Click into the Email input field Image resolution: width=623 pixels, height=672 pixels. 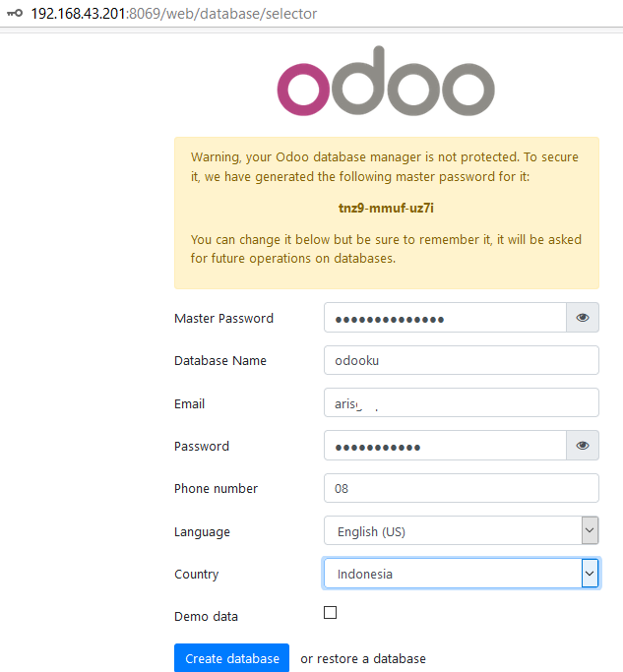tap(462, 402)
